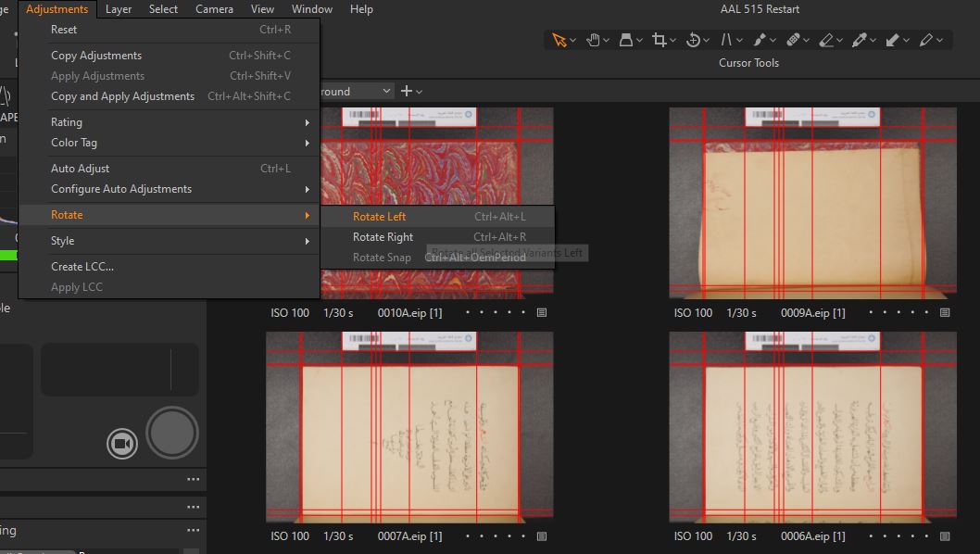Select the 0006A.eip manuscript thumbnail
This screenshot has height=554, width=980.
[x=812, y=427]
